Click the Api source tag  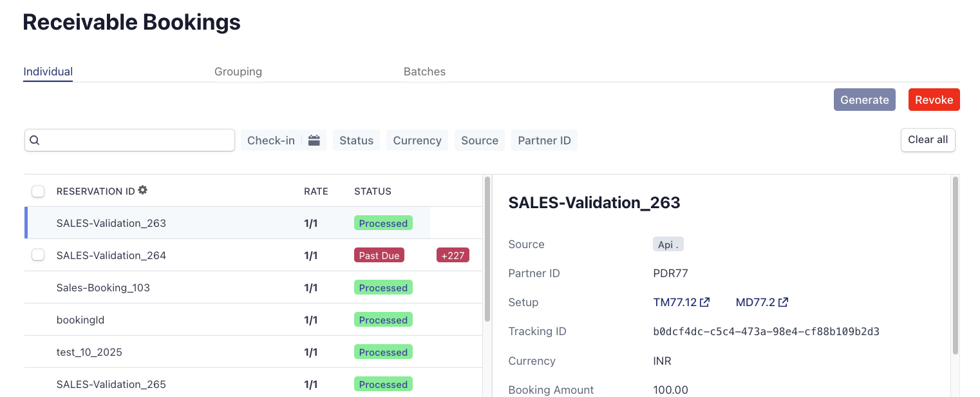pos(668,244)
